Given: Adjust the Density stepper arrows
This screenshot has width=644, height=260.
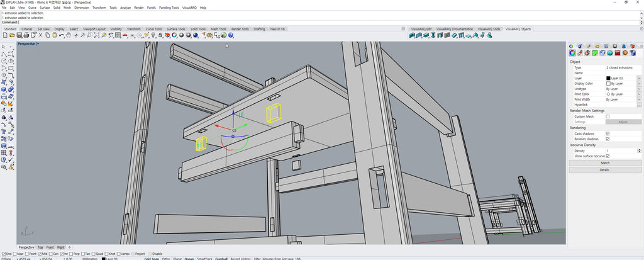Looking at the screenshot, I should pos(639,151).
